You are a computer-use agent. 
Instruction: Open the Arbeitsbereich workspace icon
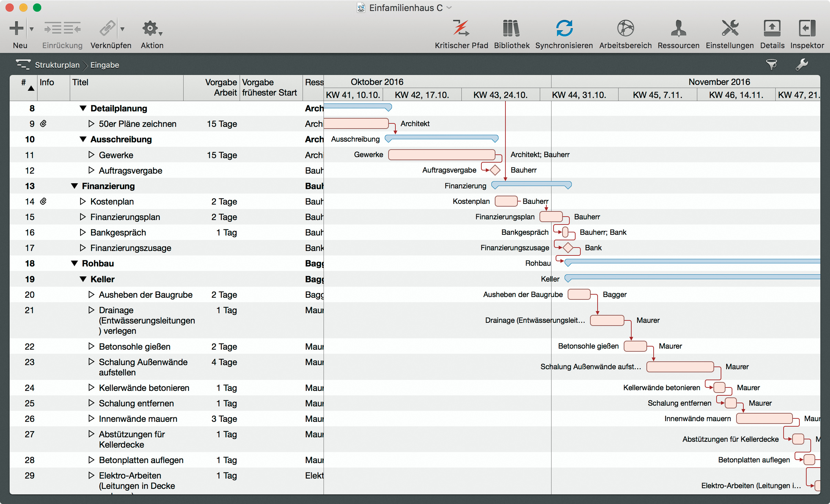625,29
